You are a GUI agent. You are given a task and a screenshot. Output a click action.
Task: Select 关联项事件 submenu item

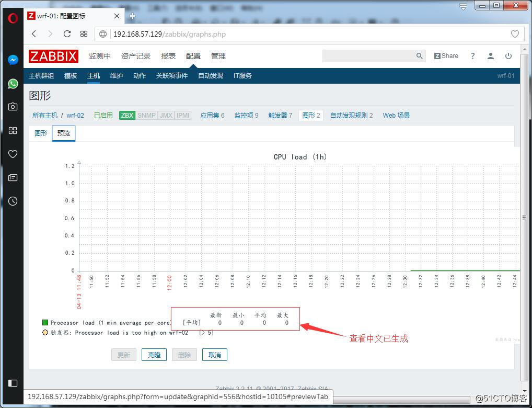coord(172,76)
